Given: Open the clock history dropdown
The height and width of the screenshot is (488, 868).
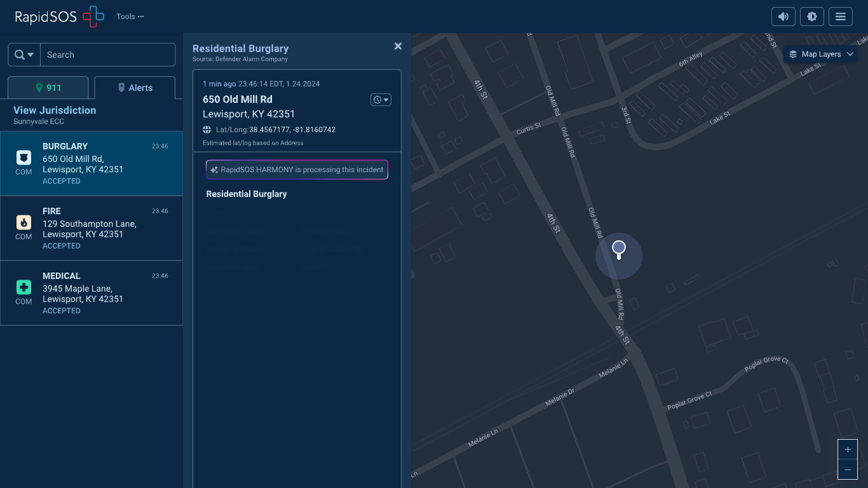Looking at the screenshot, I should click(381, 100).
